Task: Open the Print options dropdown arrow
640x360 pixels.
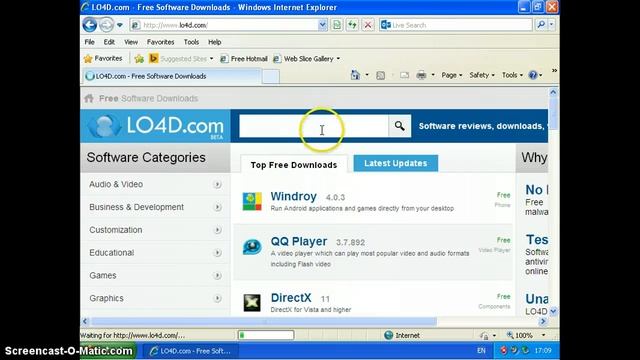Action: click(433, 75)
